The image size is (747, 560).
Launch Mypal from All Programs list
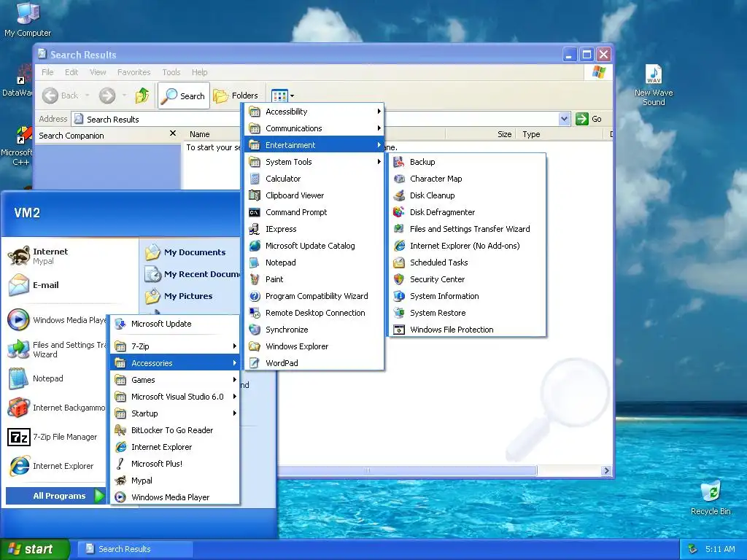point(174,481)
